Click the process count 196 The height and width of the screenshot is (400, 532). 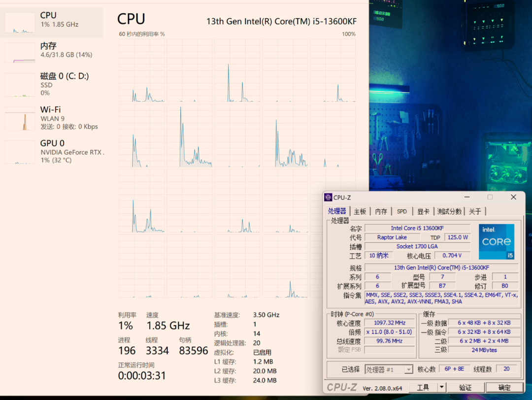point(127,350)
